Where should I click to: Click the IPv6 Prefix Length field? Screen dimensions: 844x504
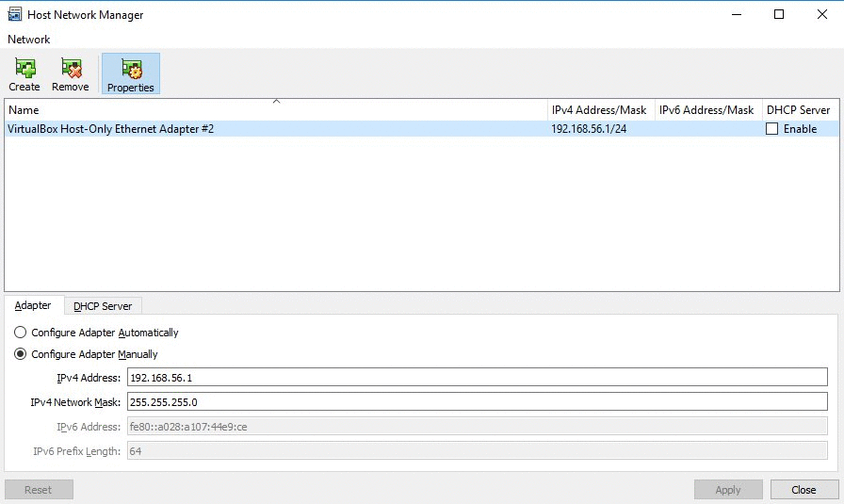477,450
